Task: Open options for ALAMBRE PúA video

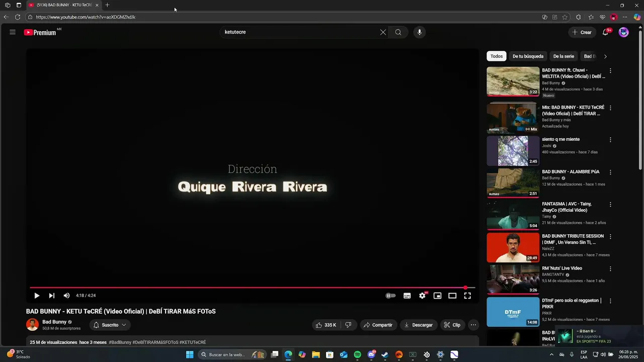Action: 610,172
